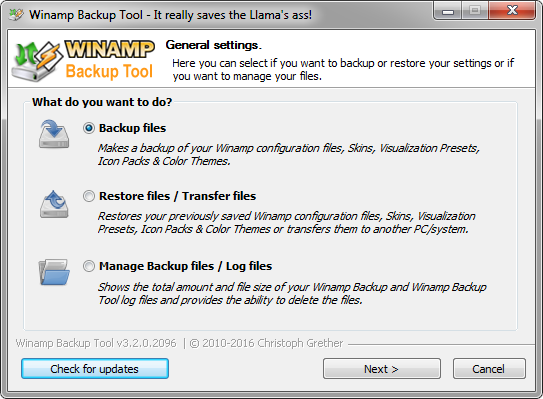Select the Backup files radio button circle
Screen dimensions: 543x399
click(89, 128)
